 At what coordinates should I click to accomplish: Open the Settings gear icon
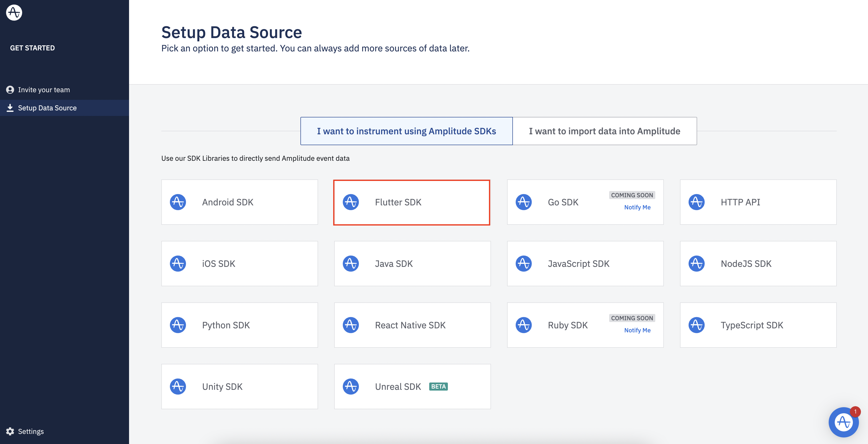click(10, 431)
